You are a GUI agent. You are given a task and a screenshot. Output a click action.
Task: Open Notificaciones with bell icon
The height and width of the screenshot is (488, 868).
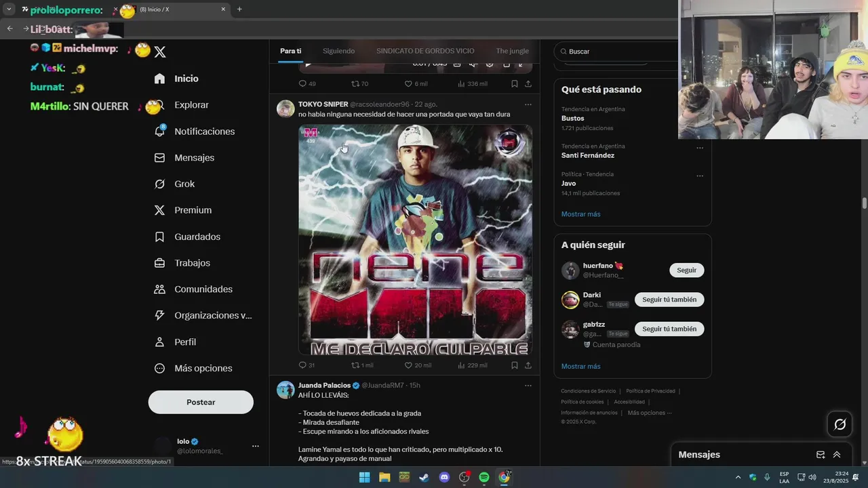(194, 131)
